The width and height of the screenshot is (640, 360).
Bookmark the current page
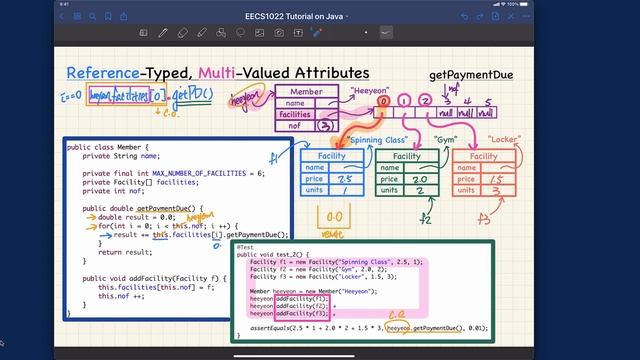click(108, 16)
